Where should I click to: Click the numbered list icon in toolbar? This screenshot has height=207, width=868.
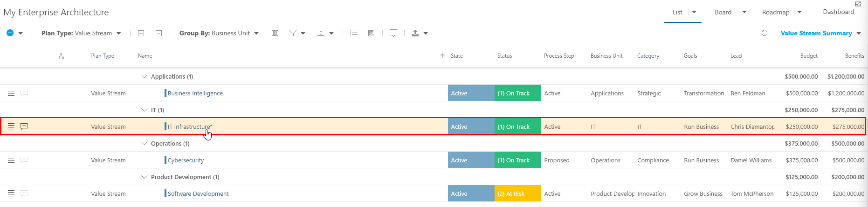click(x=354, y=33)
